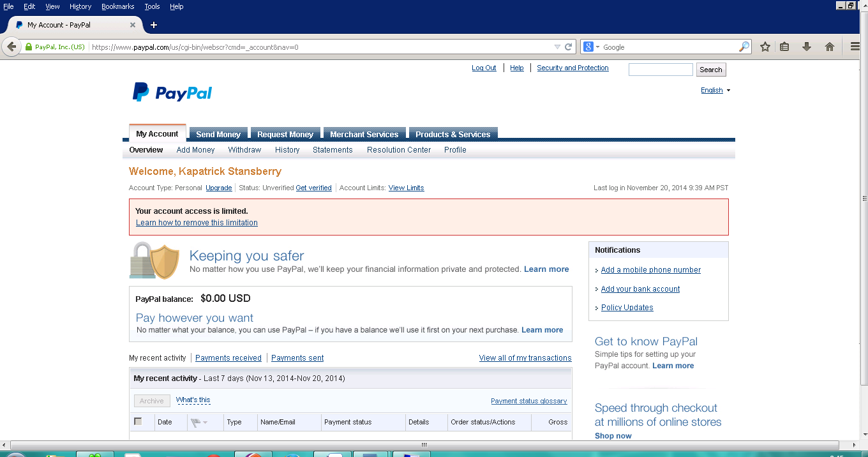Bookmark this page with the star icon
The width and height of the screenshot is (868, 457).
(765, 47)
